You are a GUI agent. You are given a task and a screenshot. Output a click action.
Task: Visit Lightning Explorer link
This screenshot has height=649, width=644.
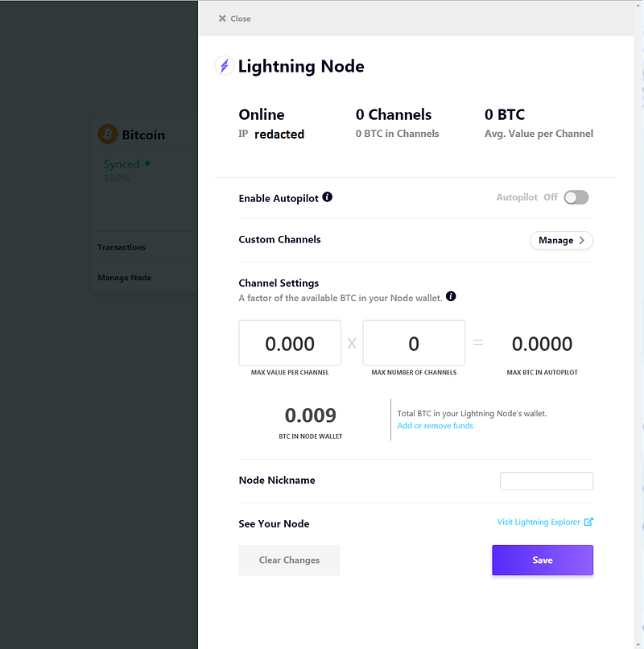[539, 522]
